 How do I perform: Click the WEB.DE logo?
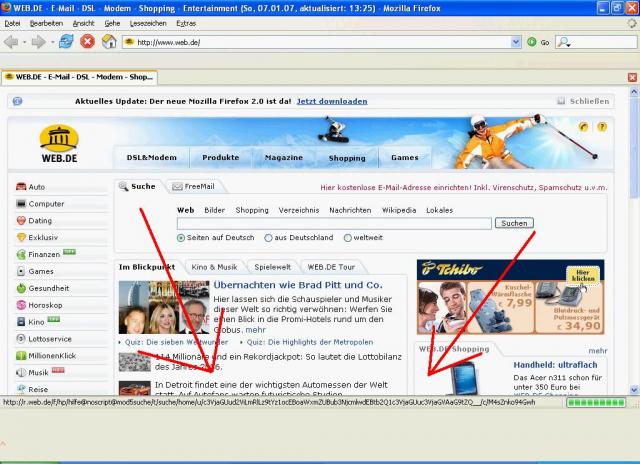tap(59, 144)
